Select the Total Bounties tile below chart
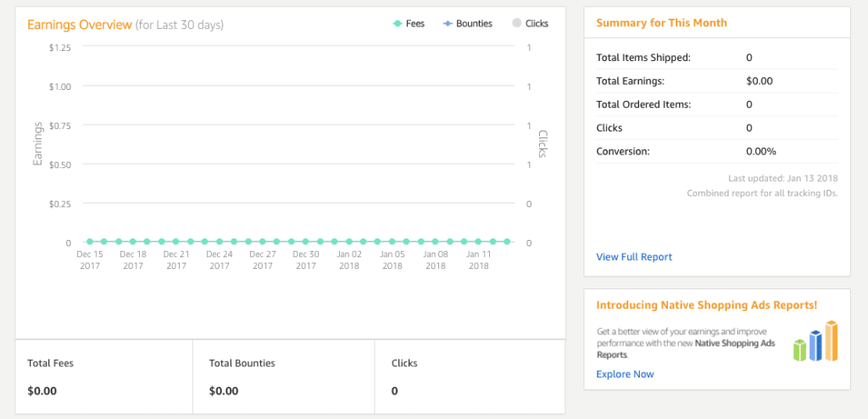Viewport: 868px width, 419px height. pyautogui.click(x=286, y=377)
